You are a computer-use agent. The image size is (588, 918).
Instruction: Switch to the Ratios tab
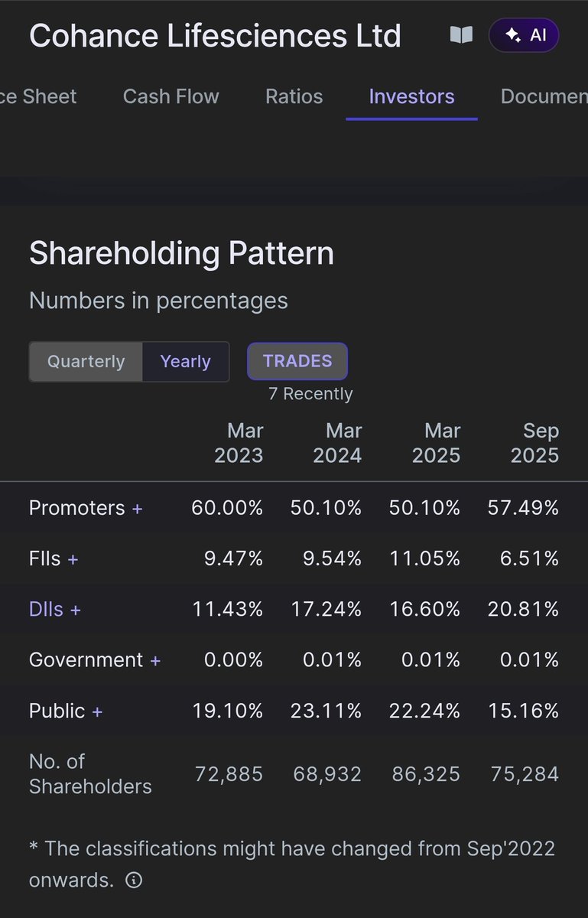coord(294,96)
